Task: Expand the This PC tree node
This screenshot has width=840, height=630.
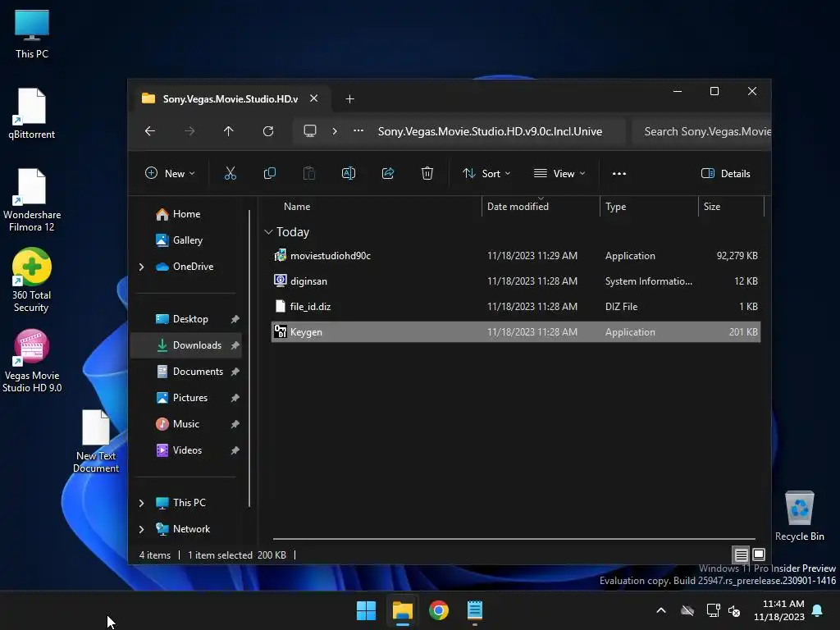Action: [141, 503]
